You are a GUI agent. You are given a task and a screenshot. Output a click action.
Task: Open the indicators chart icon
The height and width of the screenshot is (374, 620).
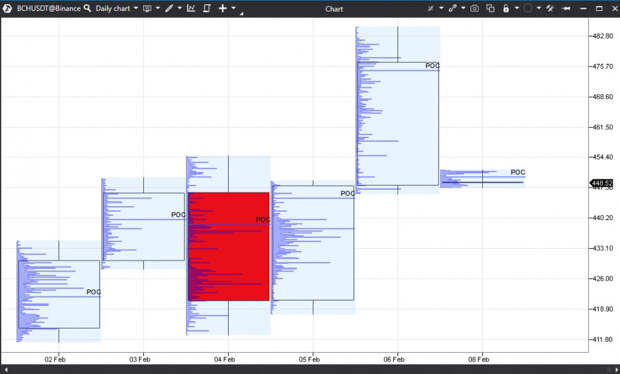pyautogui.click(x=191, y=8)
